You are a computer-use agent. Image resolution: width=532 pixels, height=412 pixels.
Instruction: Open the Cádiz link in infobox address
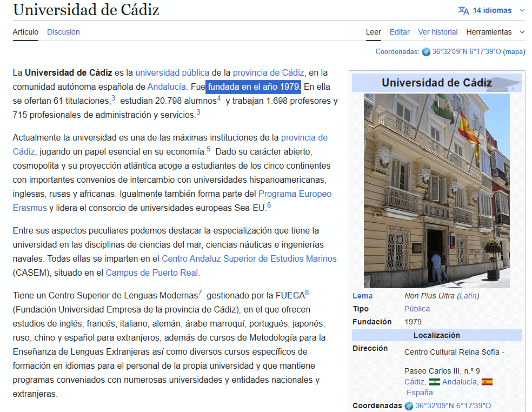pyautogui.click(x=414, y=382)
